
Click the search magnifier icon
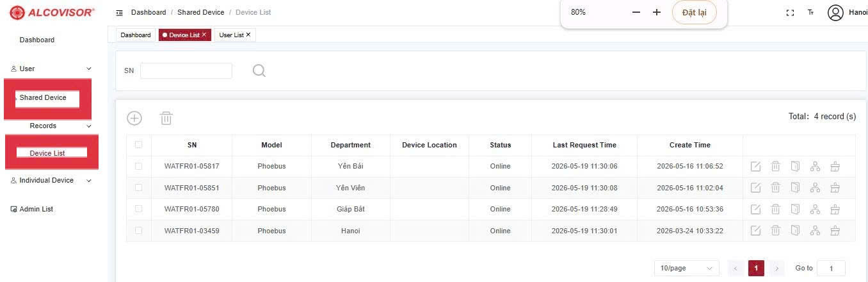259,70
